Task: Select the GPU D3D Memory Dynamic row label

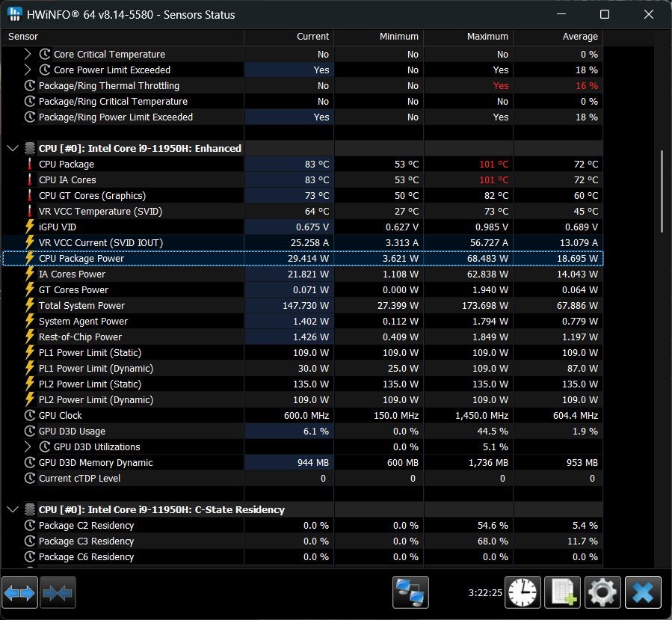Action: point(96,463)
